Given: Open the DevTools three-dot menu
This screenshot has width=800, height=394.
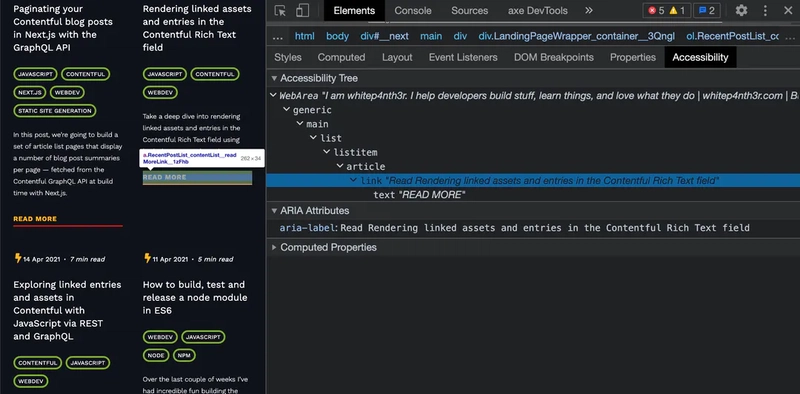Looking at the screenshot, I should pyautogui.click(x=765, y=10).
